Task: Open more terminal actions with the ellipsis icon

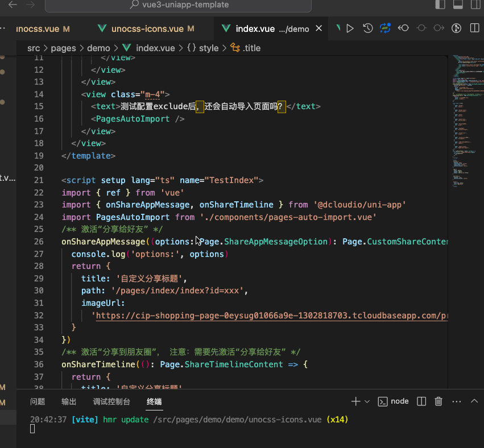Action: [456, 401]
